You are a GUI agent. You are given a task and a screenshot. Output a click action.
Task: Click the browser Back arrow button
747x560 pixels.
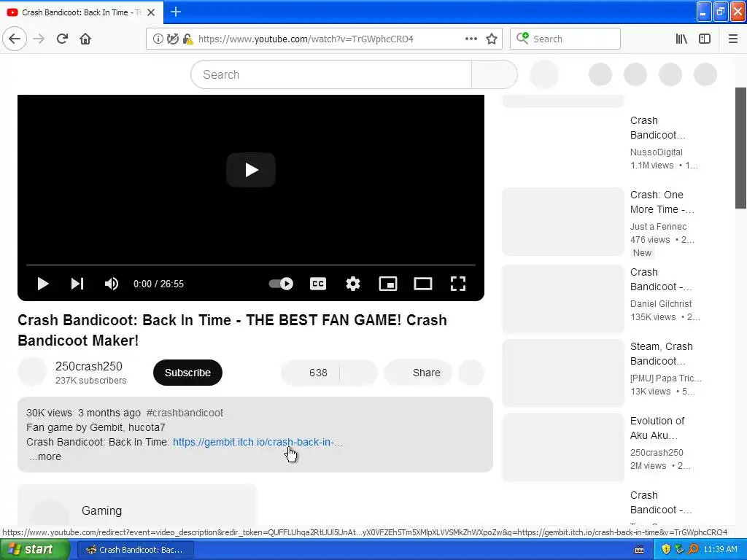[x=15, y=39]
